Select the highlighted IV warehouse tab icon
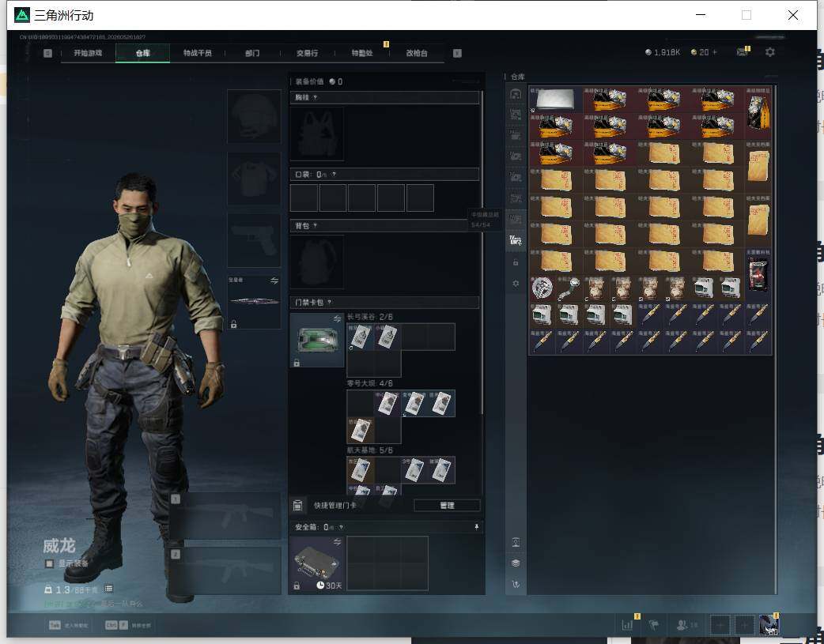824x644 pixels. (x=516, y=241)
